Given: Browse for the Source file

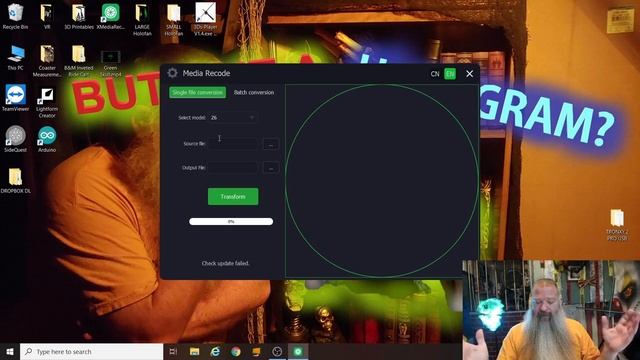Looking at the screenshot, I should pyautogui.click(x=271, y=144).
